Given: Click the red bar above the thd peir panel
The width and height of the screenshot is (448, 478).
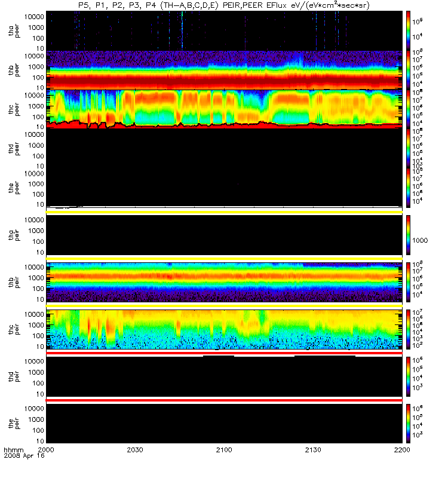Looking at the screenshot, I should tap(224, 353).
